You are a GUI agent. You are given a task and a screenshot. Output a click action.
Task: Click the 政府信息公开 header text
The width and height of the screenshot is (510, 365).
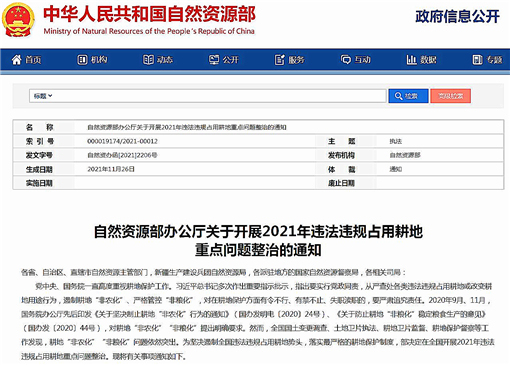click(x=457, y=16)
